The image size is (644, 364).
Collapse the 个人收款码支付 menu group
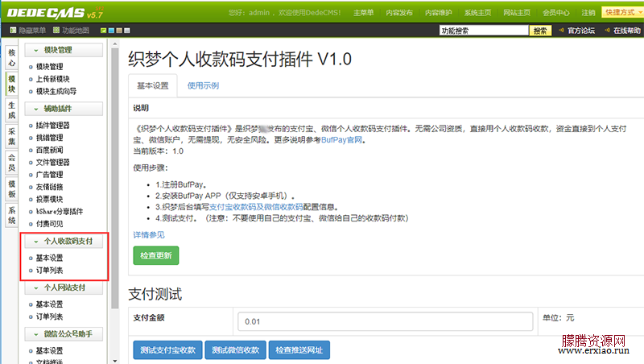pyautogui.click(x=64, y=241)
